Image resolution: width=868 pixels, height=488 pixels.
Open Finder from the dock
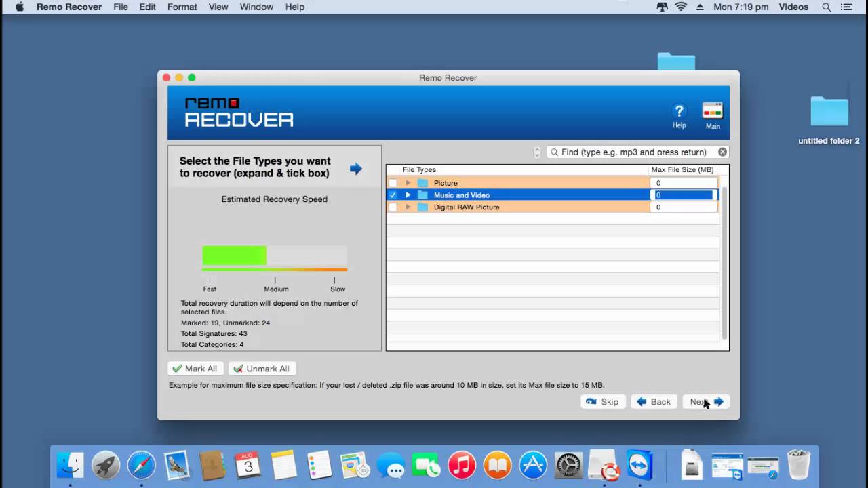70,465
